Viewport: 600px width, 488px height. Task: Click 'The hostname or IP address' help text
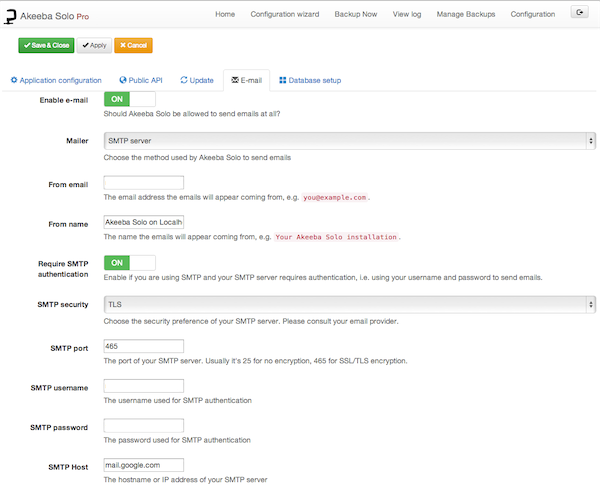[185, 480]
